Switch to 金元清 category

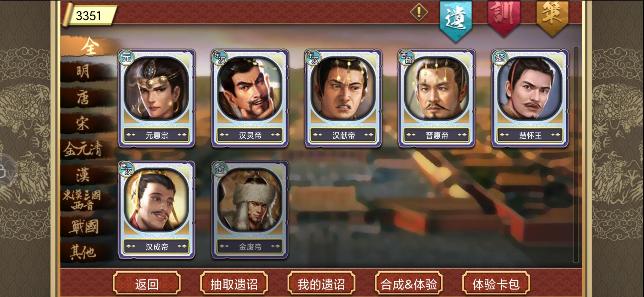(x=83, y=149)
